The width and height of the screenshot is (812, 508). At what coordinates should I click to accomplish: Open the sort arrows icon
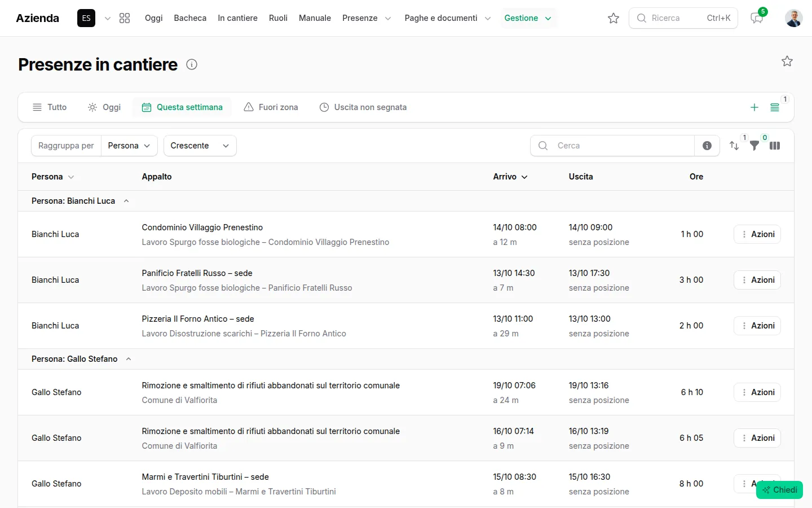tap(734, 146)
